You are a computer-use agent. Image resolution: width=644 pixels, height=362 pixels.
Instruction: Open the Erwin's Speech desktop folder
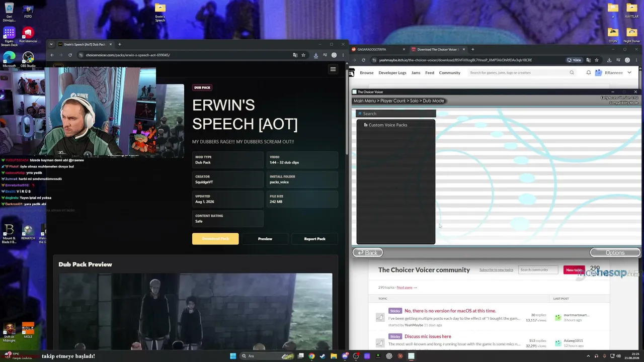click(x=160, y=12)
